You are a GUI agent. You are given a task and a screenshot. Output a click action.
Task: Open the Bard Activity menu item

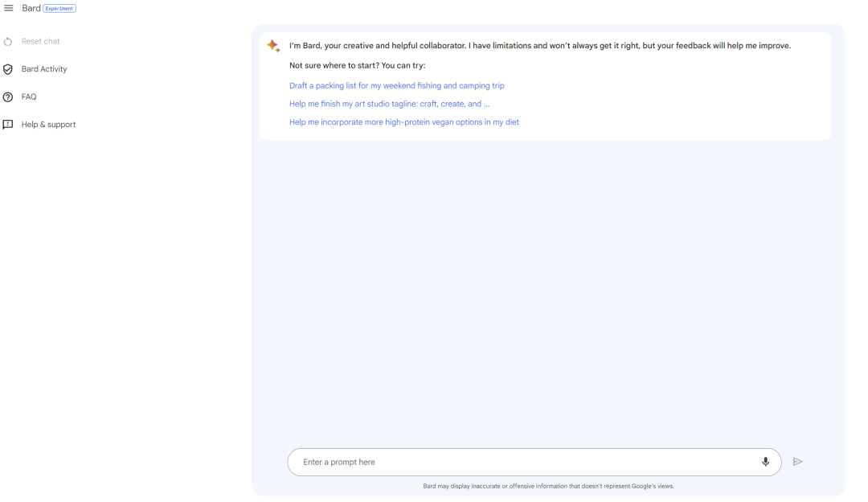[x=44, y=69]
